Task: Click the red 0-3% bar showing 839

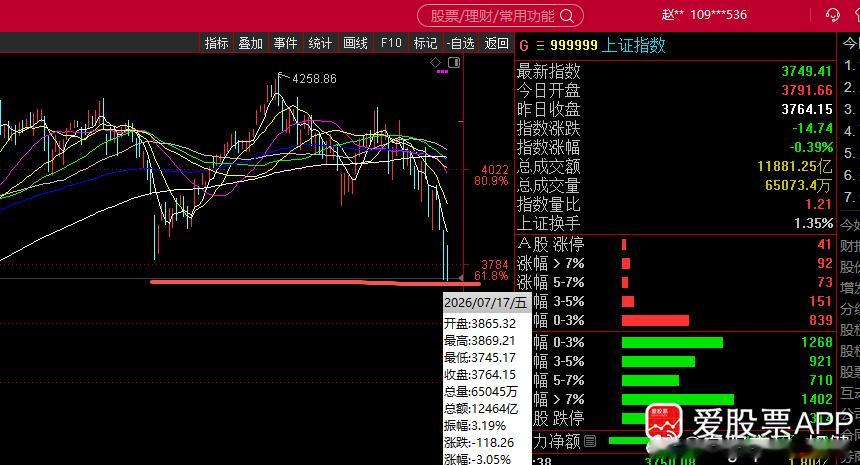Action: 655,320
